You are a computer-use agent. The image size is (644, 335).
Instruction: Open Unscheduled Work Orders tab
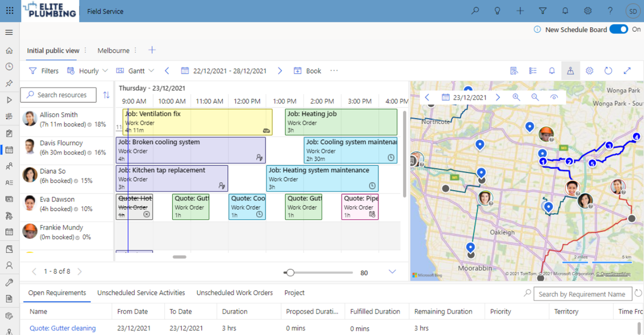(x=234, y=293)
